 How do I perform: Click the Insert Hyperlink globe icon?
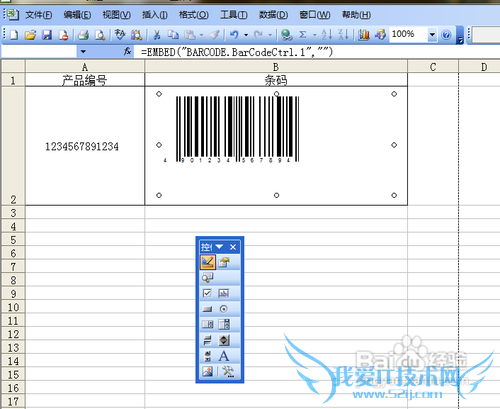(286, 35)
